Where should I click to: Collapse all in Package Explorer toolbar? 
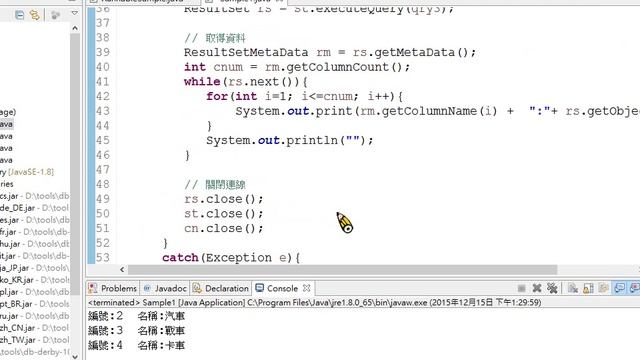pos(19,15)
